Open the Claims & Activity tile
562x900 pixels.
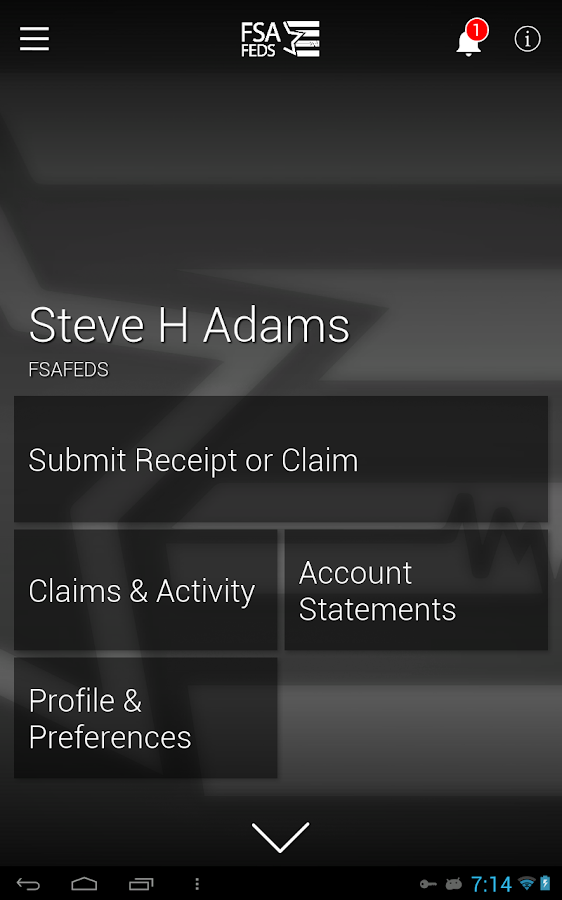tap(146, 590)
